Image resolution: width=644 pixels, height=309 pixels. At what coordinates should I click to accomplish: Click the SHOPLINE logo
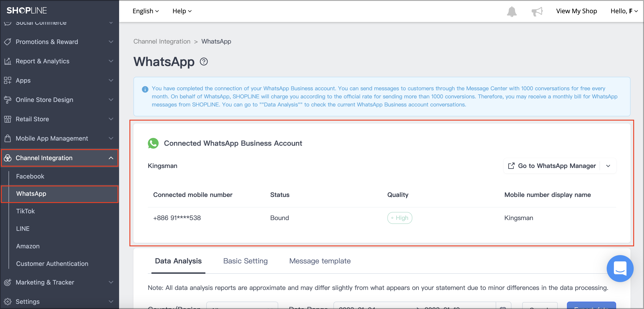[x=27, y=11]
